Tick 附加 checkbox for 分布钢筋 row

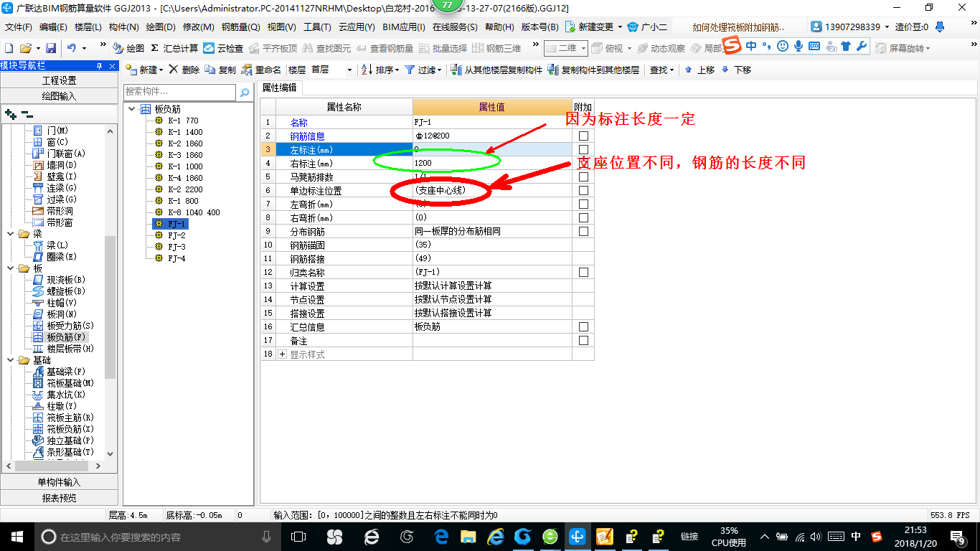click(583, 232)
